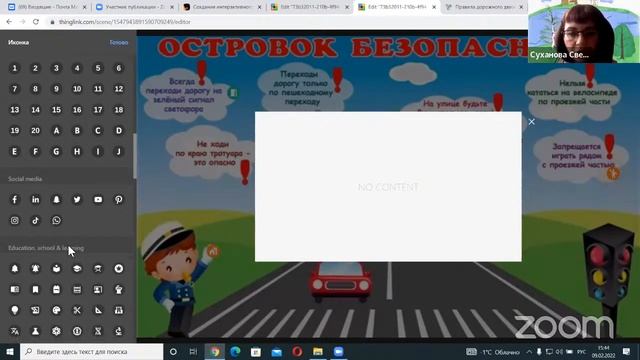Pick the hourglass icon
The width and height of the screenshot is (640, 360).
pos(98,331)
